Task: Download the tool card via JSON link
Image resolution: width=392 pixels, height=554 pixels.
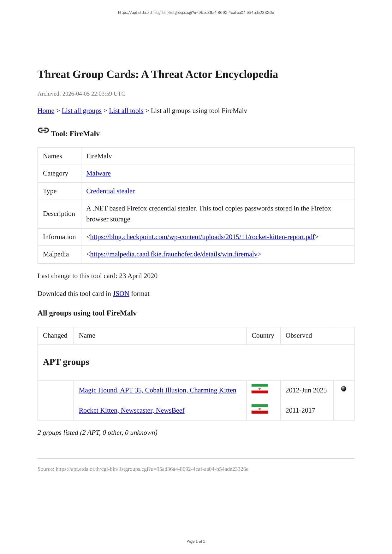Action: (121, 294)
